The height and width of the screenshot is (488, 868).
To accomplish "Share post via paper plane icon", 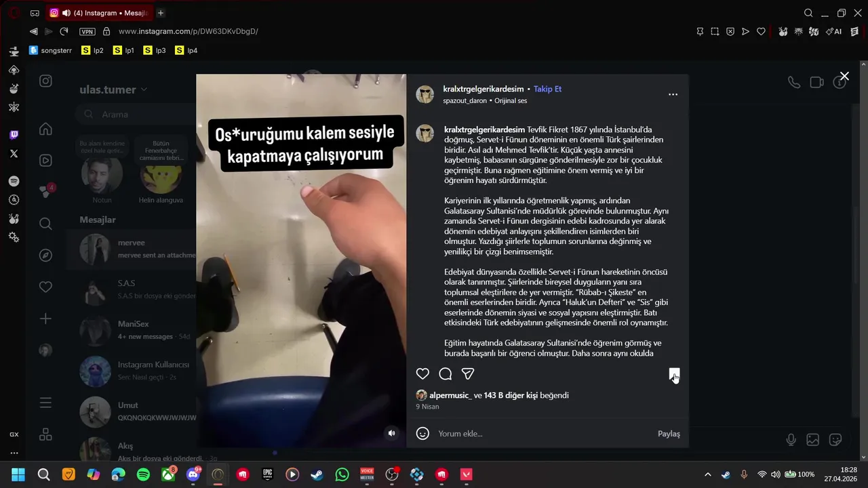I will [468, 373].
